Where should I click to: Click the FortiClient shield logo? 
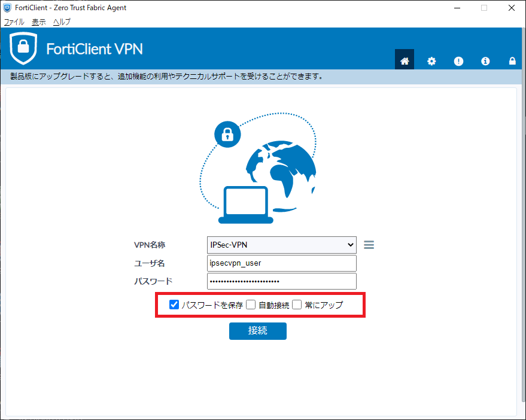[23, 48]
